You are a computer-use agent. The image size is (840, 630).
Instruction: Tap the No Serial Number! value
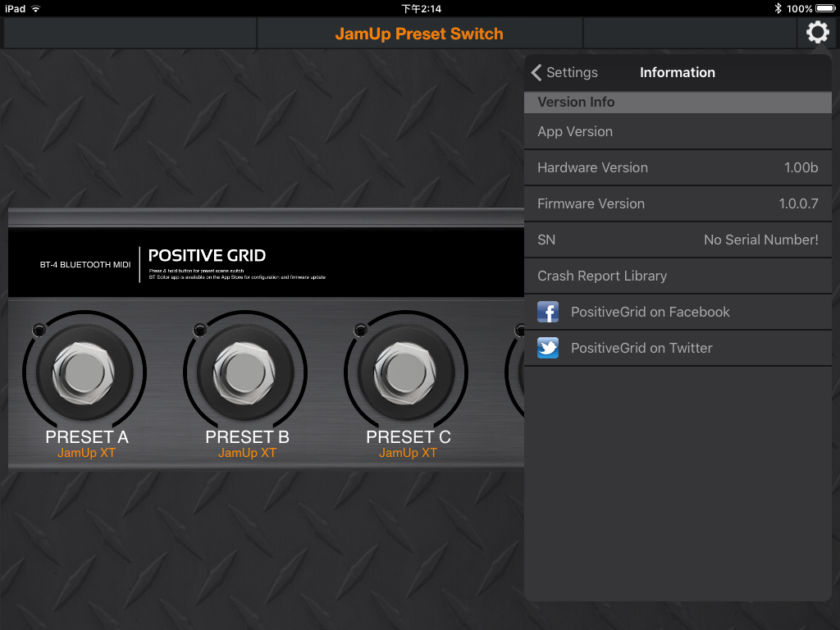760,240
